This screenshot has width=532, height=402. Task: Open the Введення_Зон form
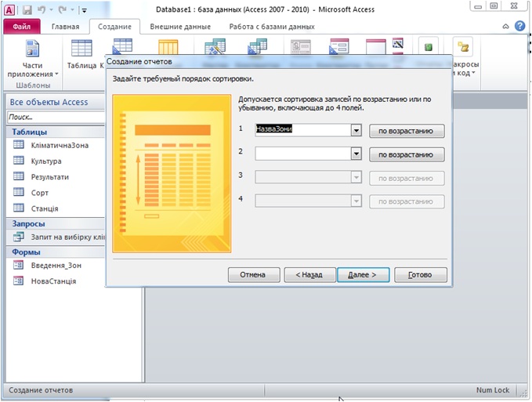pos(55,266)
